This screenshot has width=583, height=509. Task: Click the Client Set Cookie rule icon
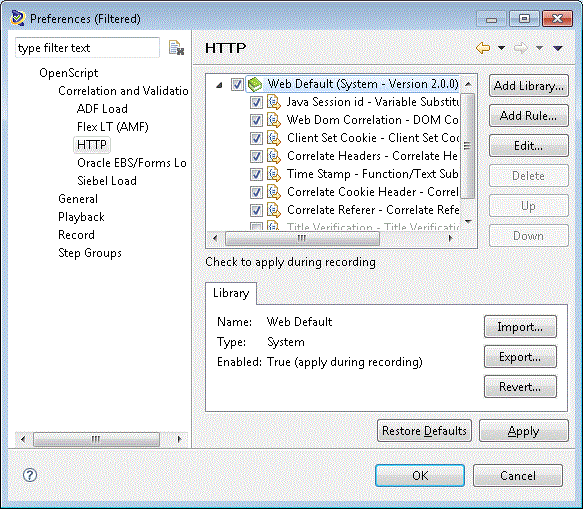[274, 138]
